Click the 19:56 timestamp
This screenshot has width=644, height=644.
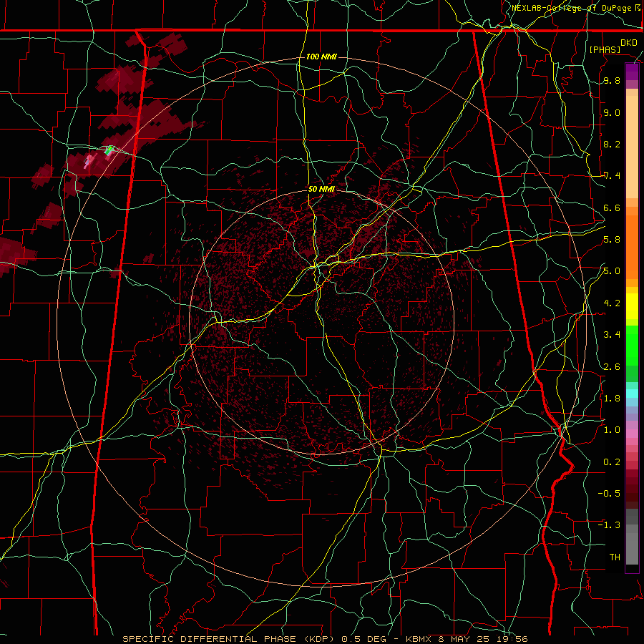coord(513,639)
